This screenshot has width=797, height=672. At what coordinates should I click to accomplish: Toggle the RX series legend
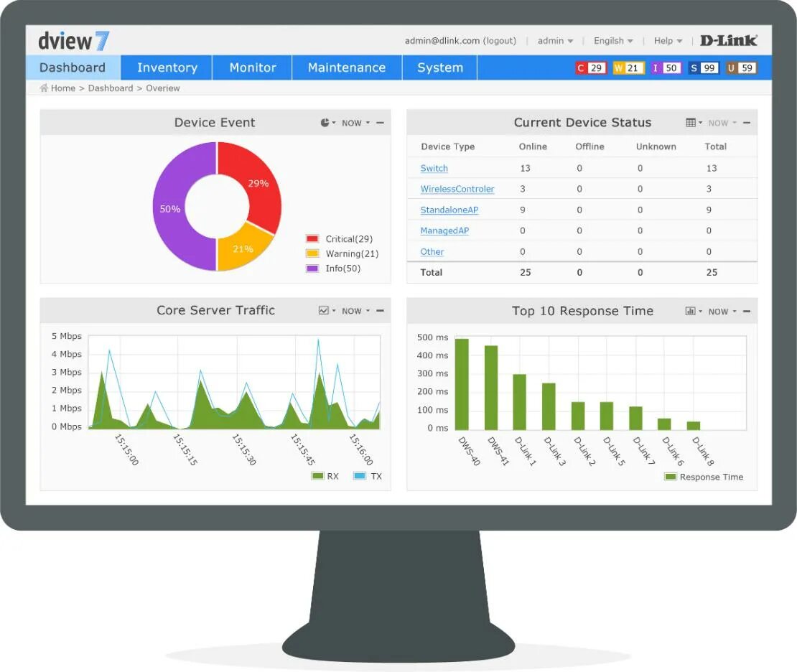[x=325, y=476]
